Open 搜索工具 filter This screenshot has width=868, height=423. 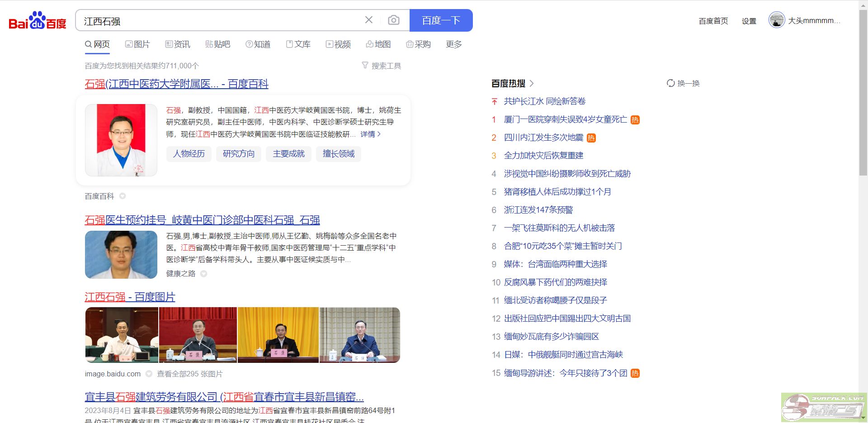(382, 66)
